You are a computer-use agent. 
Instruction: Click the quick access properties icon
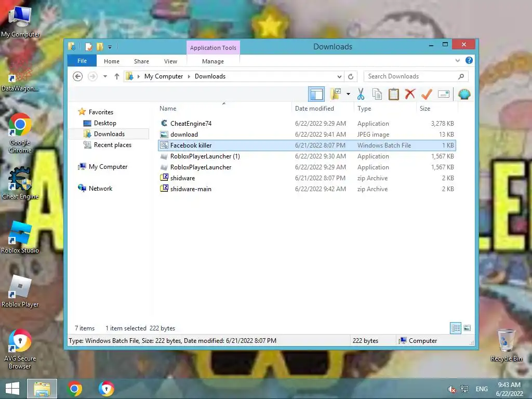[x=88, y=47]
